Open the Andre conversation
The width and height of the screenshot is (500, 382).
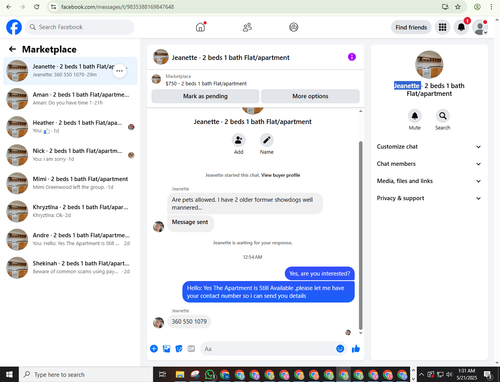click(70, 239)
